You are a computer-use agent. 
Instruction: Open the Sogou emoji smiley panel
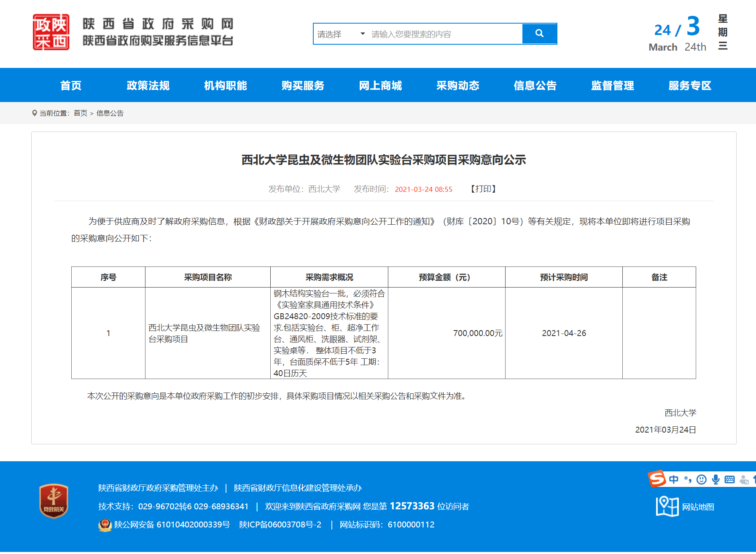click(x=702, y=480)
